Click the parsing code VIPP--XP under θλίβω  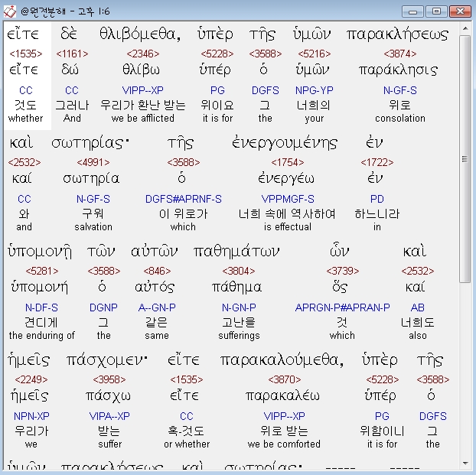(x=142, y=90)
